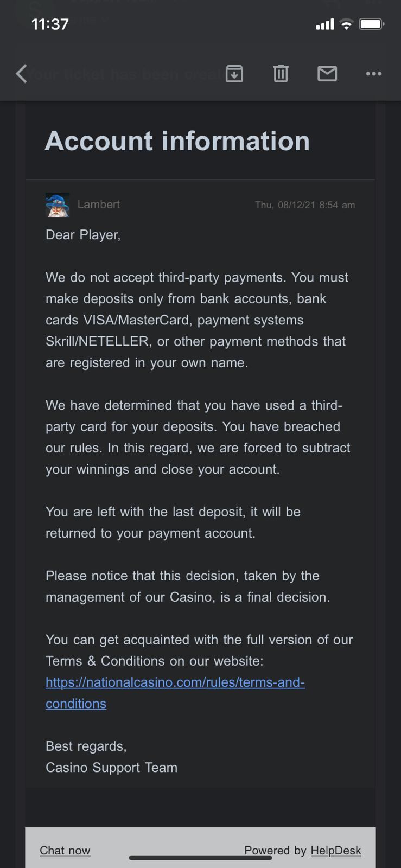Delete email with the trash icon
Screen dimensions: 401x868
coord(281,73)
